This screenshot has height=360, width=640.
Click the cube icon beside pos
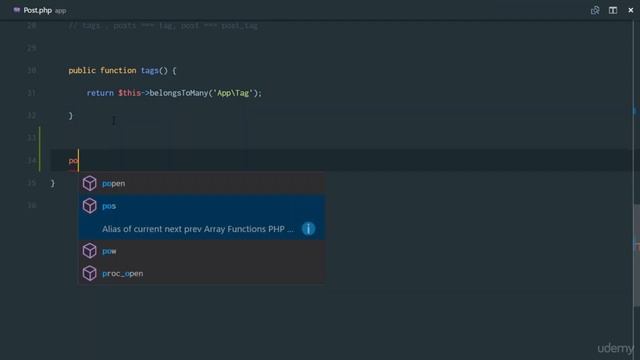pos(89,206)
